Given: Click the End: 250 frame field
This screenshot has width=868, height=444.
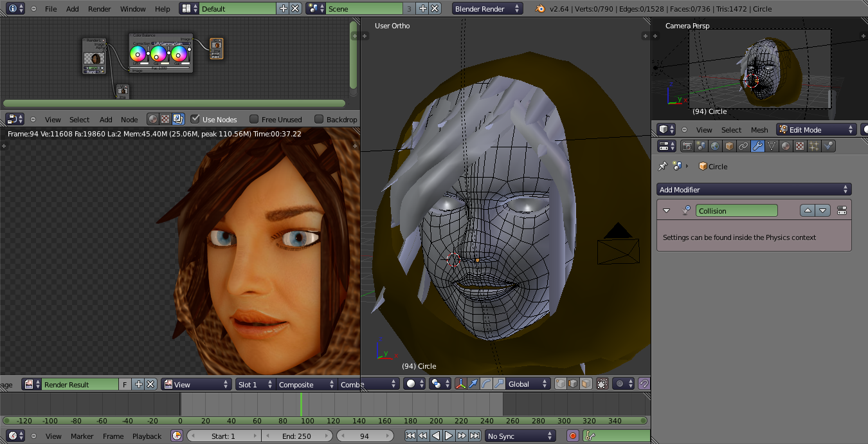Looking at the screenshot, I should click(297, 436).
